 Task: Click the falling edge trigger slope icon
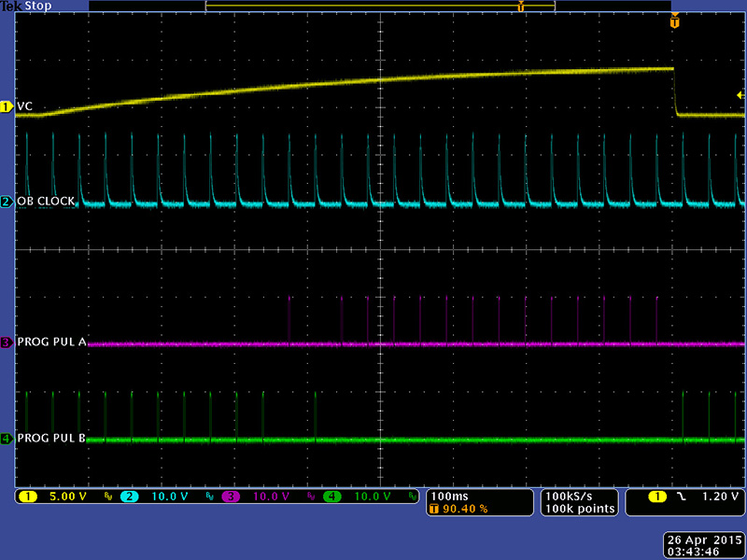(680, 497)
